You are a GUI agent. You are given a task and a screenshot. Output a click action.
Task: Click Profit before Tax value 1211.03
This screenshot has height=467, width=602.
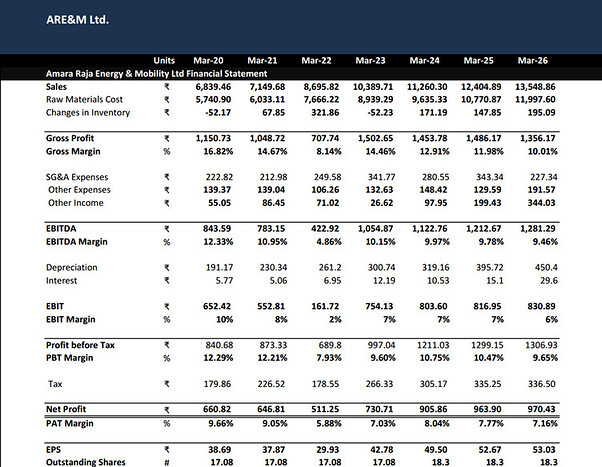click(433, 345)
